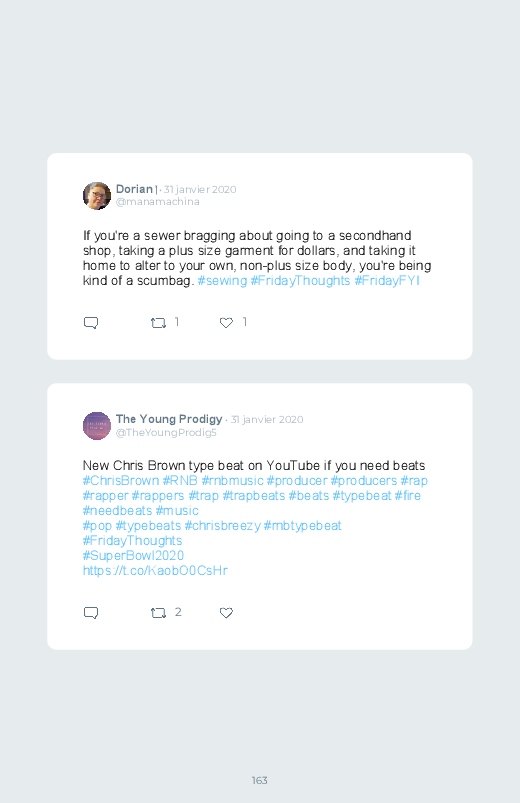Visit the t.co/KaobO0CsHr link
520x803 pixels.
pos(155,570)
